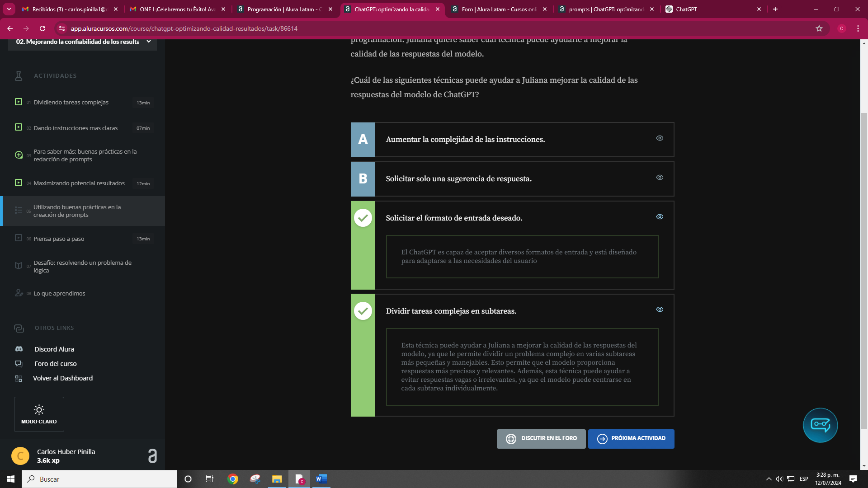This screenshot has height=488, width=868.
Task: Click the checkmark icon on option D
Action: pyautogui.click(x=363, y=311)
